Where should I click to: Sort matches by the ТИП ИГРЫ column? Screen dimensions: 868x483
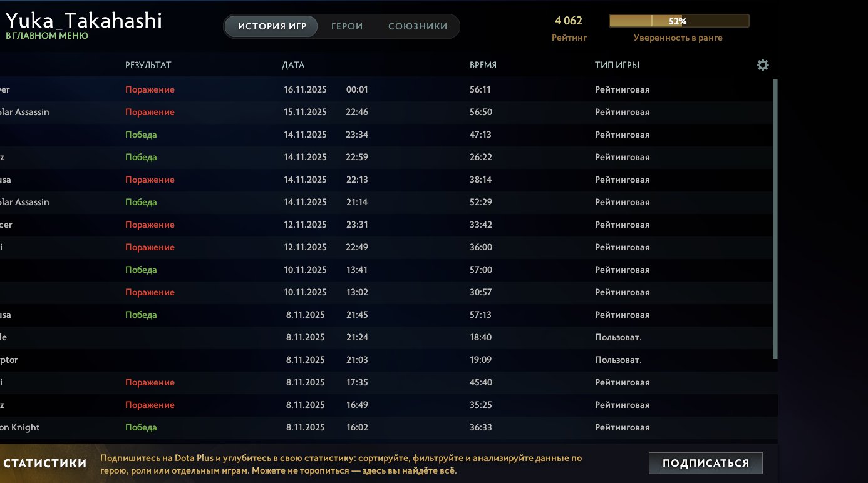[x=615, y=64]
